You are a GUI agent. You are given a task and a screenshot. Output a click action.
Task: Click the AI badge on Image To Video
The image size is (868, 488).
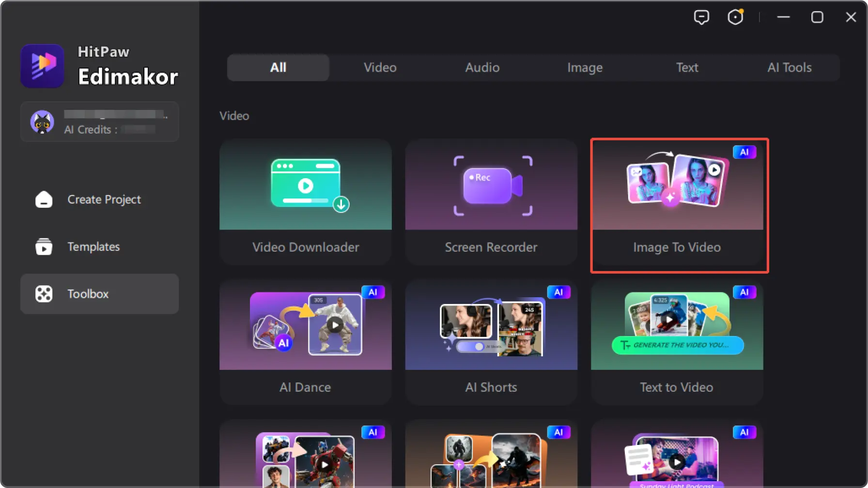tap(744, 152)
